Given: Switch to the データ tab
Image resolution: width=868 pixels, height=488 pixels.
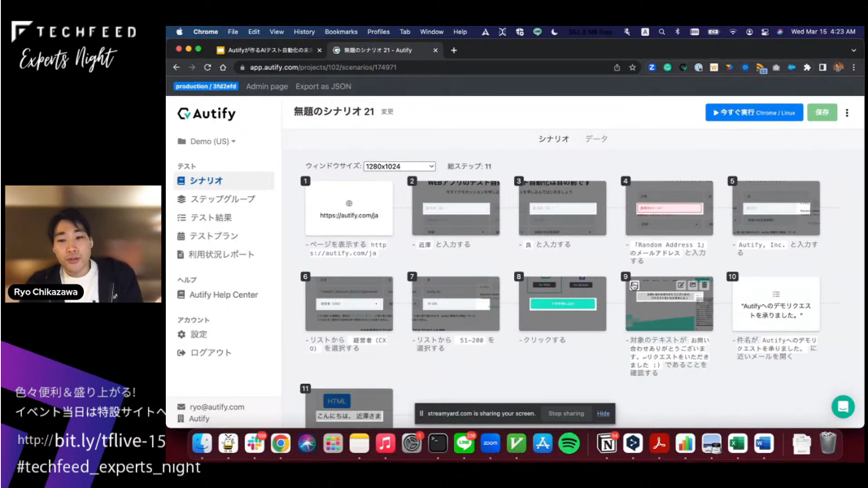Looking at the screenshot, I should click(596, 139).
